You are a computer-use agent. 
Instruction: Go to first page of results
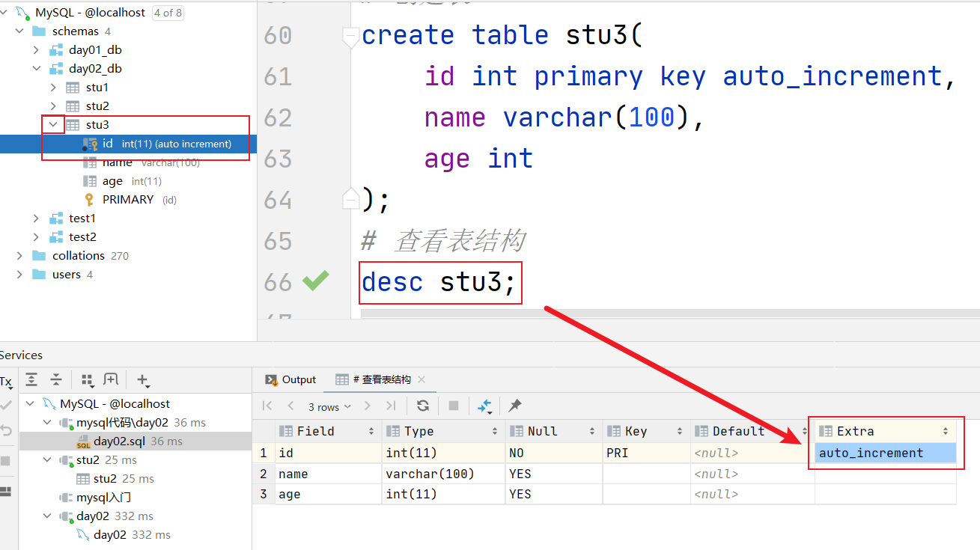pyautogui.click(x=267, y=406)
